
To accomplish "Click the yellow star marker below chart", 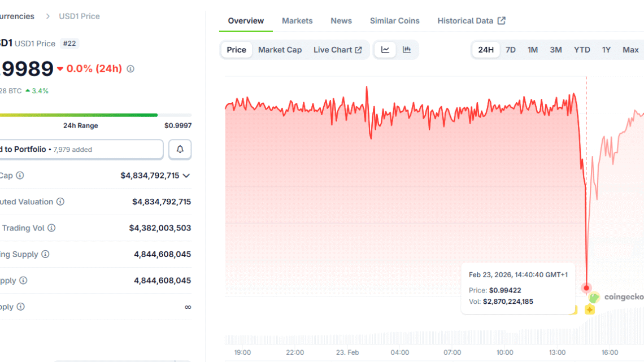I will pos(590,309).
